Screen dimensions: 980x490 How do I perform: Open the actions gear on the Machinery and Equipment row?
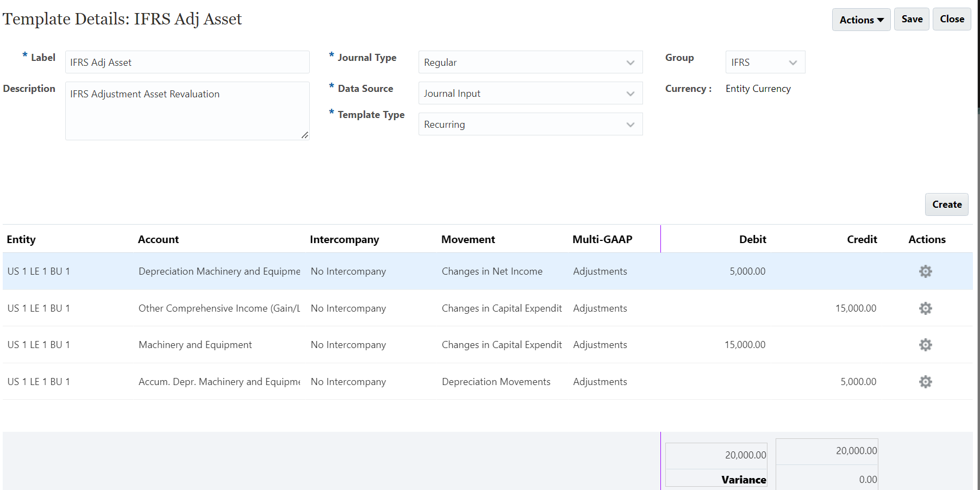coord(926,344)
